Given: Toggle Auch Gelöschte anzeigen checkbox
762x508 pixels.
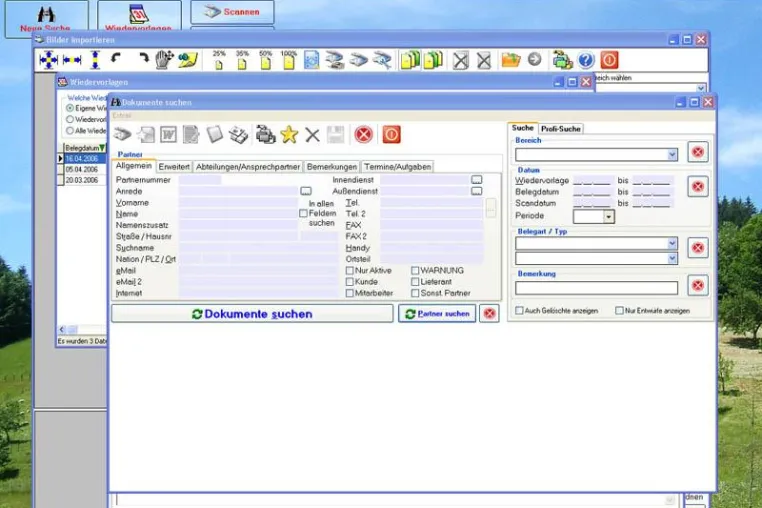Looking at the screenshot, I should click(519, 311).
